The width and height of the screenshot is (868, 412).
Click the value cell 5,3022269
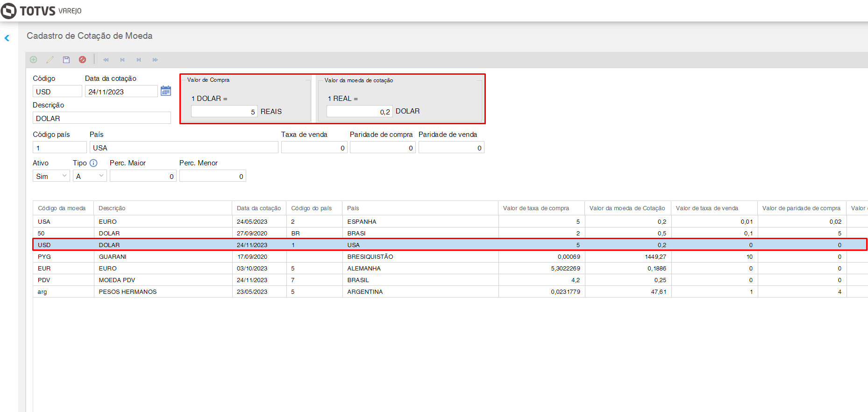542,268
